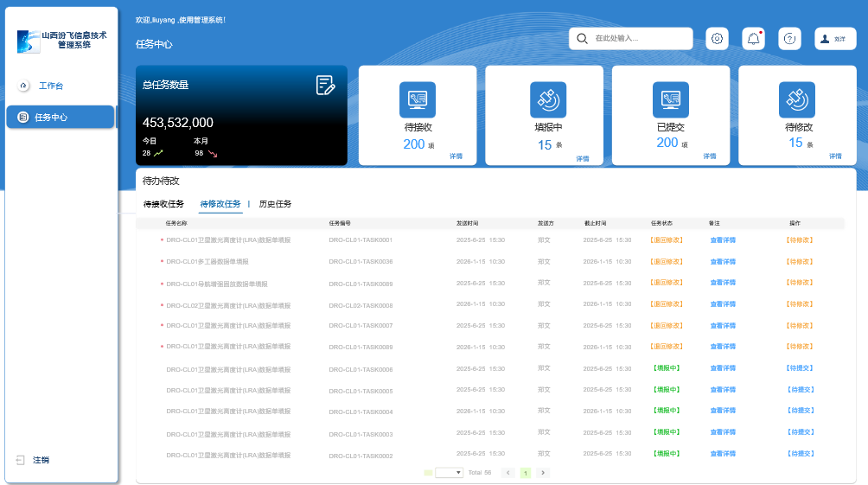Open the 刘洋 user profile menu
This screenshot has width=868, height=485.
click(x=834, y=39)
